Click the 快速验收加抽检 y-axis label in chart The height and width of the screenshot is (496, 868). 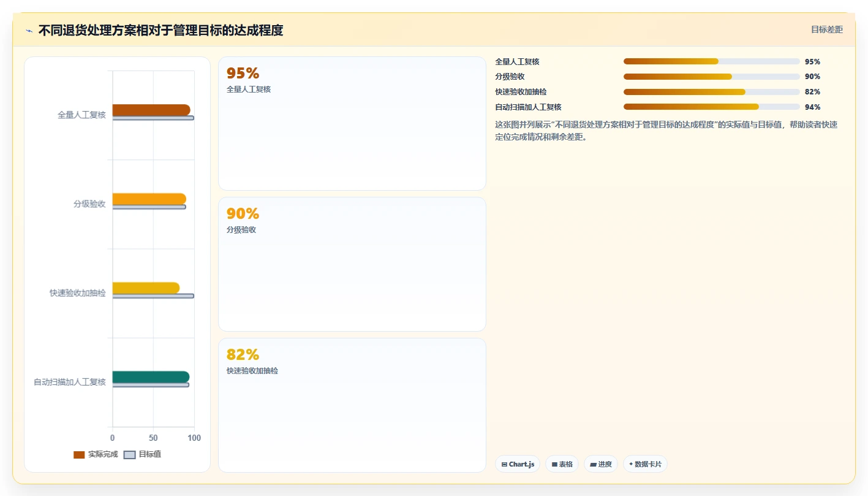pyautogui.click(x=78, y=293)
